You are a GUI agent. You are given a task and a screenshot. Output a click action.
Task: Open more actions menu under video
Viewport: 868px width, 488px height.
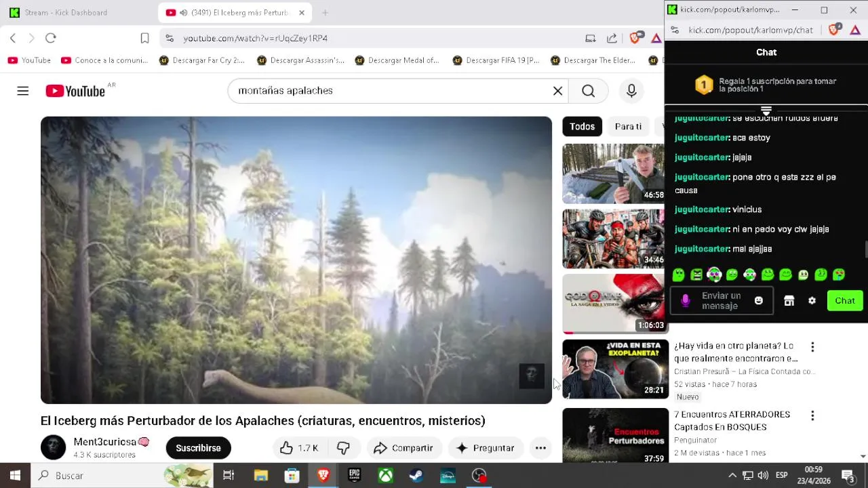coord(540,448)
